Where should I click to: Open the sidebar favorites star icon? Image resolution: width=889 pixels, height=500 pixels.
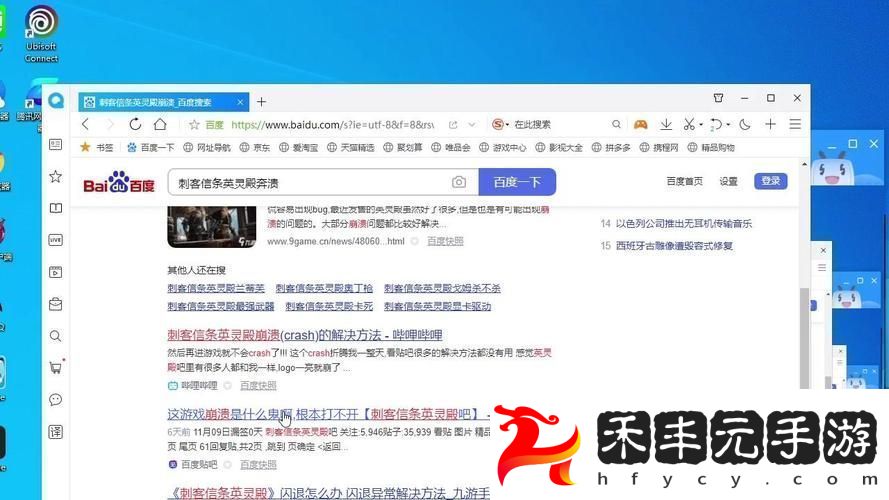tap(56, 176)
